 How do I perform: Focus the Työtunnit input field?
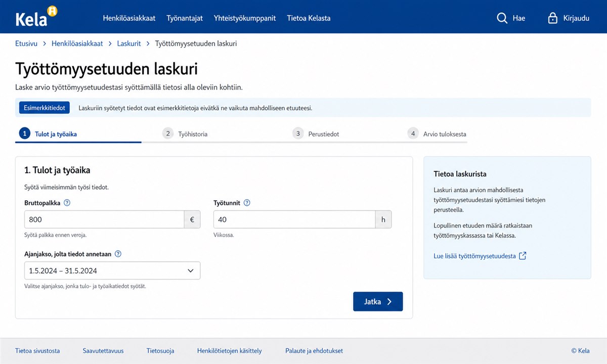tap(294, 220)
